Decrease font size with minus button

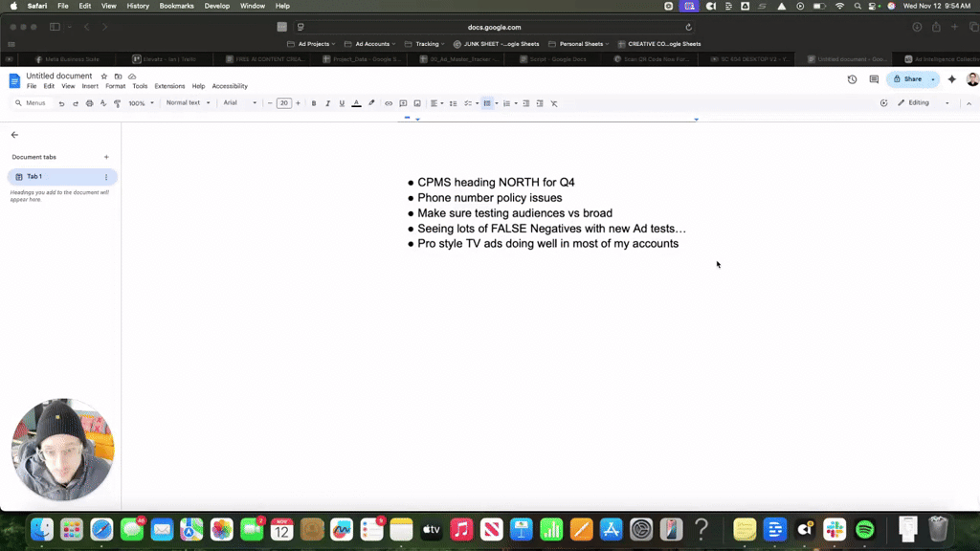pyautogui.click(x=270, y=103)
